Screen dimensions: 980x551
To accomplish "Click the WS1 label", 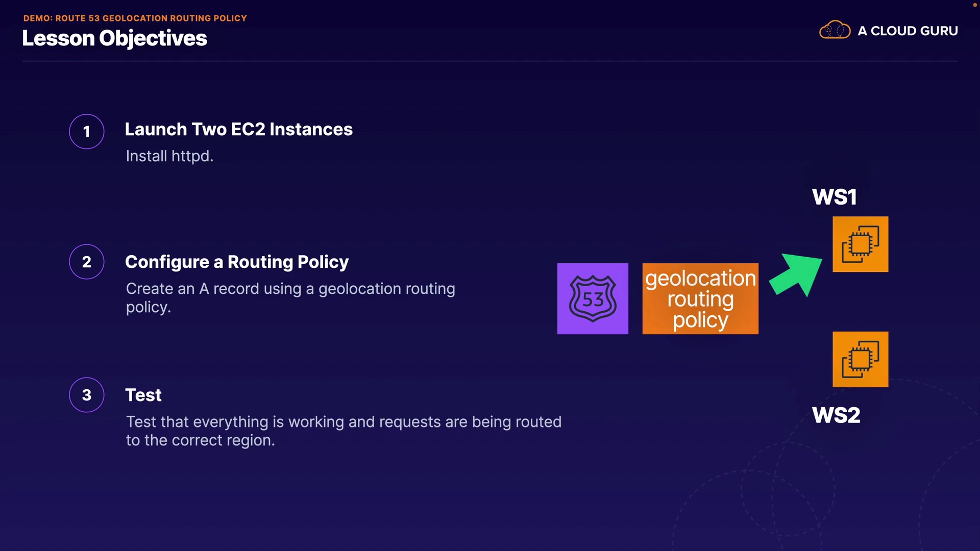I will [x=834, y=197].
